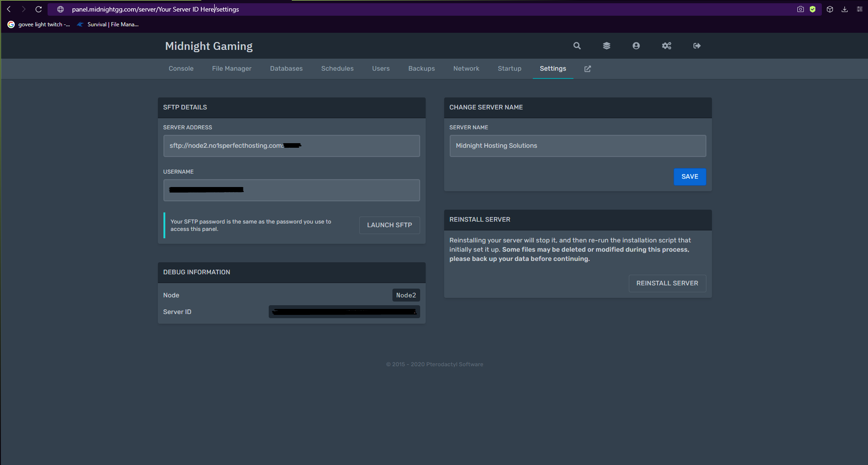Open the Schedules tab

(x=338, y=69)
